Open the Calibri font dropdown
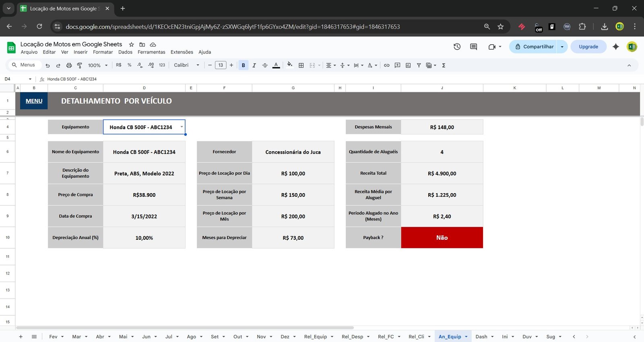The height and width of the screenshot is (342, 644). [x=186, y=65]
